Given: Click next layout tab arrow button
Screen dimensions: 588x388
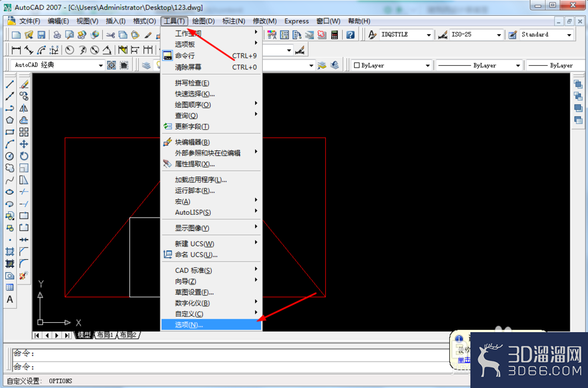Looking at the screenshot, I should 57,335.
